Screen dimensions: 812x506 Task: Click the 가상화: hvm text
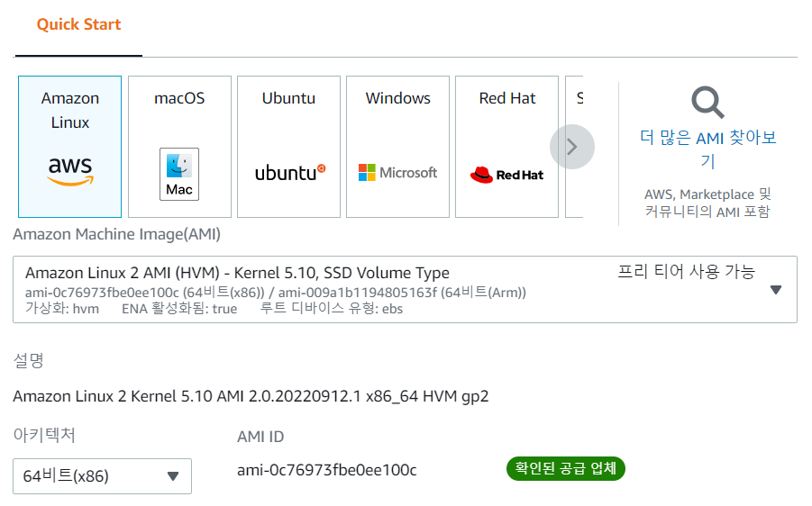point(62,309)
